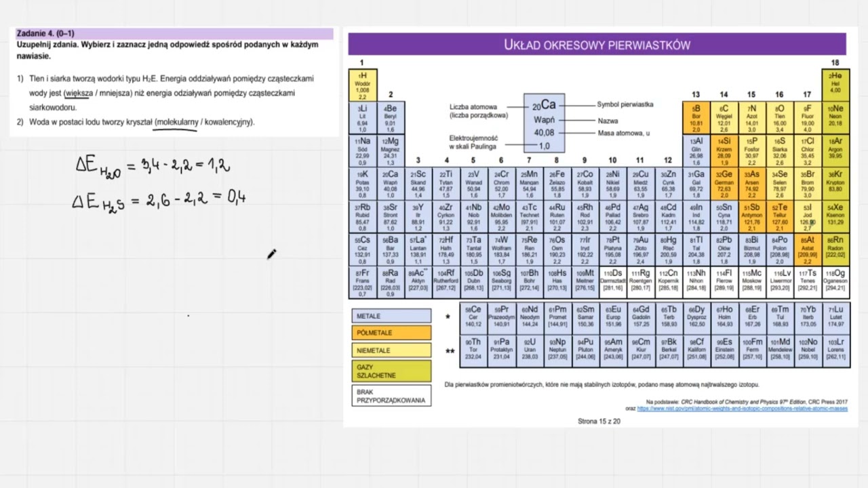The height and width of the screenshot is (488, 868).
Task: Click the Ołów (Pb) element cell
Action: click(x=724, y=249)
